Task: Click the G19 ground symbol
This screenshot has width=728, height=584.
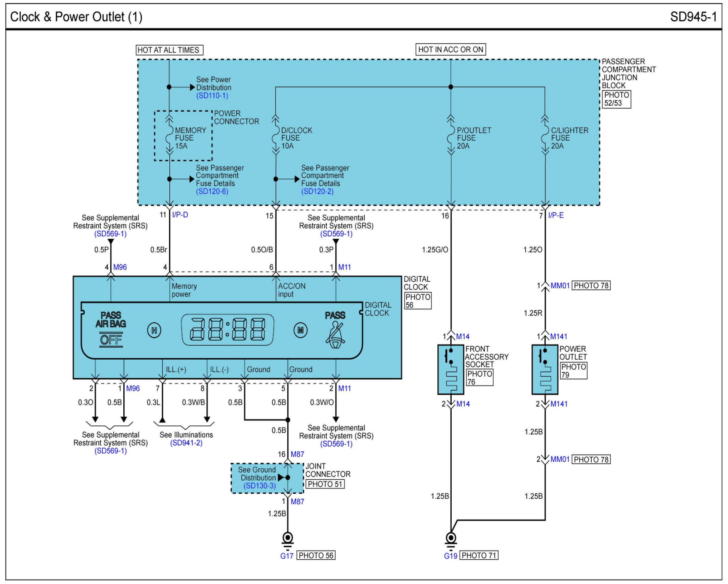Action: pyautogui.click(x=451, y=538)
